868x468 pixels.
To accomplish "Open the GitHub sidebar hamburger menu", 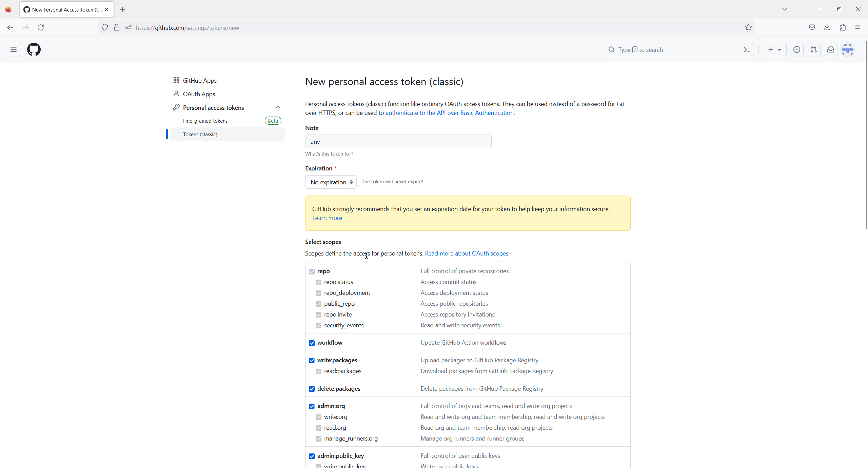I will click(14, 49).
